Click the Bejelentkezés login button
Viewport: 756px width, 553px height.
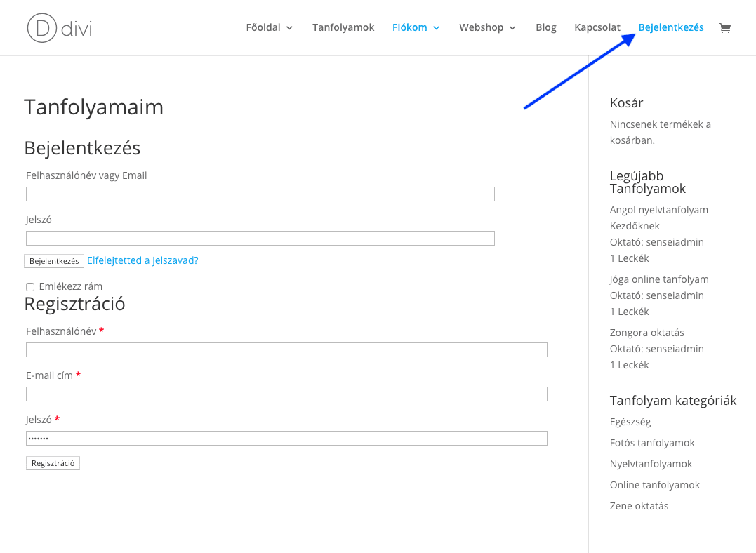click(x=54, y=261)
